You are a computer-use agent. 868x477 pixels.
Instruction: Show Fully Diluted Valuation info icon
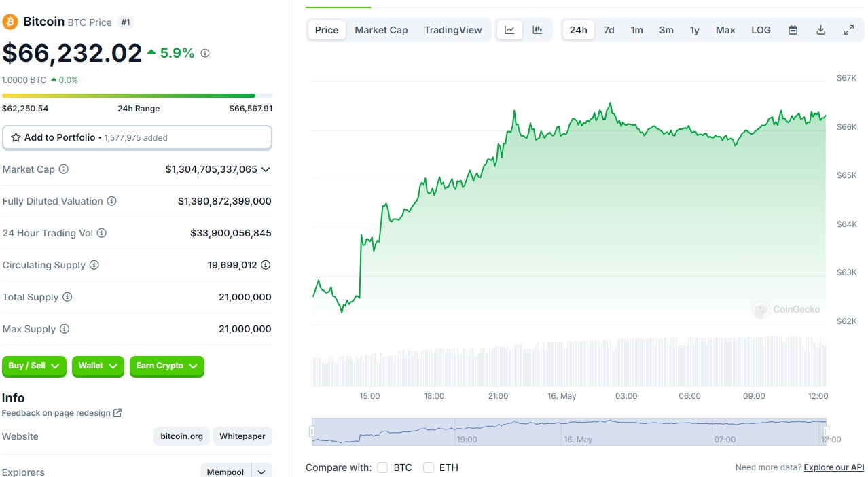point(112,201)
